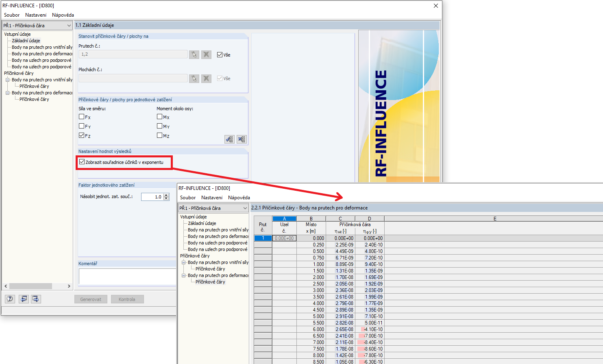Click the Komentář text box

click(x=127, y=276)
